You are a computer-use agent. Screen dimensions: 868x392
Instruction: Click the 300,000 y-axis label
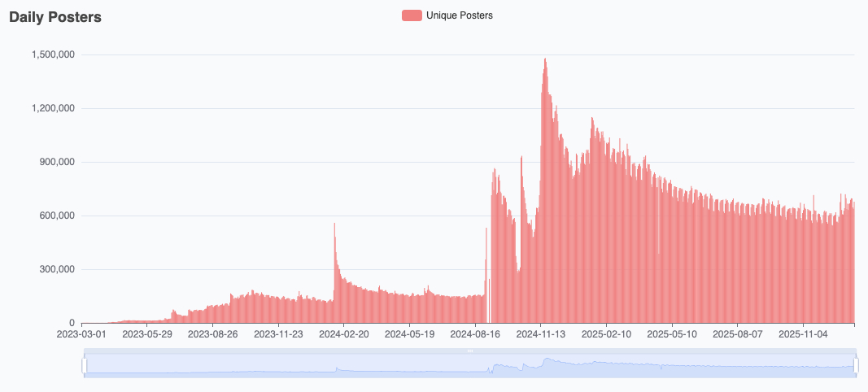[x=57, y=269]
